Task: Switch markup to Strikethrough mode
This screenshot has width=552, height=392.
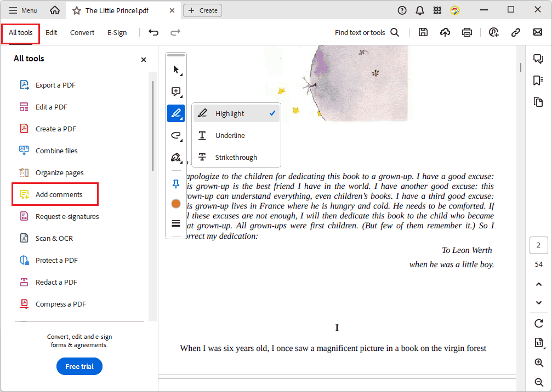Action: [236, 157]
